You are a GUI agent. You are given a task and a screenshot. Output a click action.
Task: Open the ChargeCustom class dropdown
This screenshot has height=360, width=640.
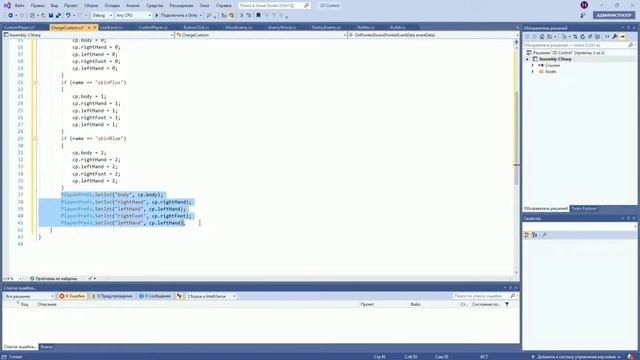click(261, 35)
